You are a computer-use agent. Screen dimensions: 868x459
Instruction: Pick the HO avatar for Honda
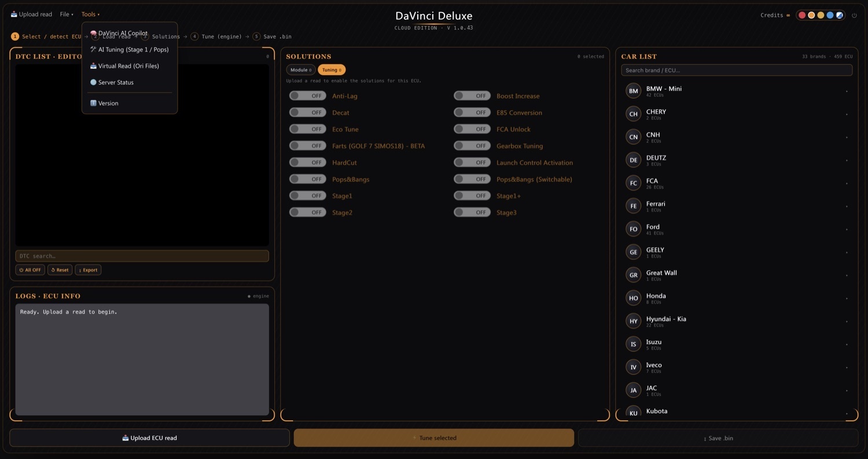click(x=634, y=298)
